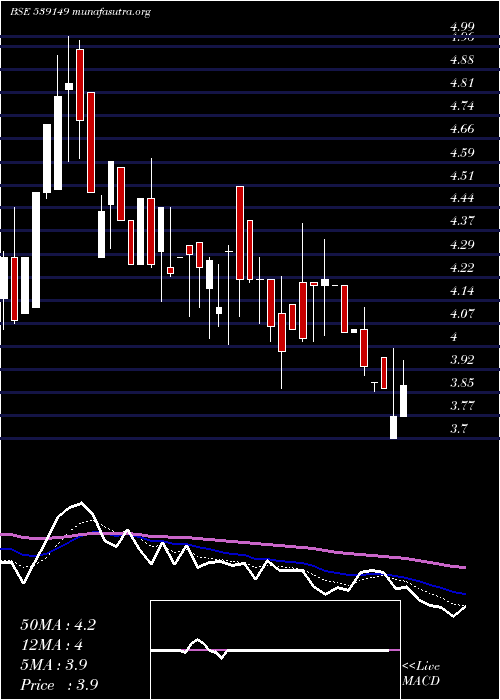500x700 pixels.
Task: Select the 4.14 price axis label
Action: point(462,291)
